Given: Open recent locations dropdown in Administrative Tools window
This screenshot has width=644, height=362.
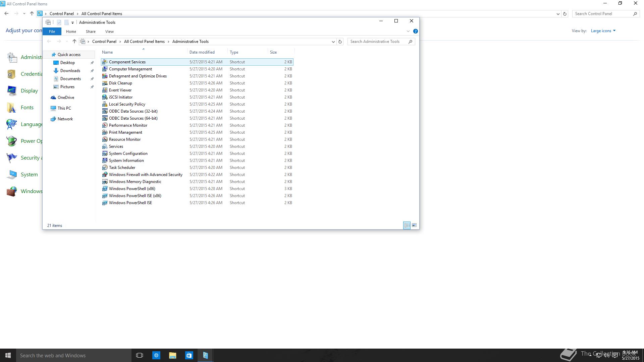Looking at the screenshot, I should click(x=66, y=42).
